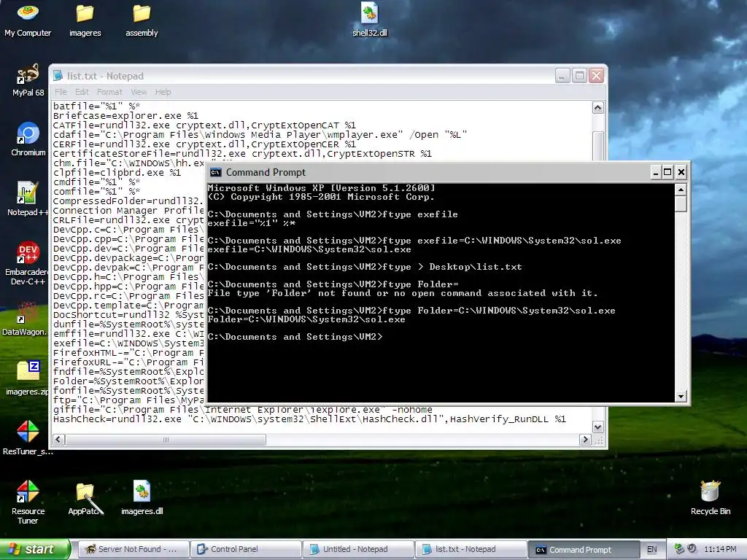This screenshot has width=747, height=560.
Task: Click right arrow of Notepad horizontal scrollbar
Action: (586, 440)
